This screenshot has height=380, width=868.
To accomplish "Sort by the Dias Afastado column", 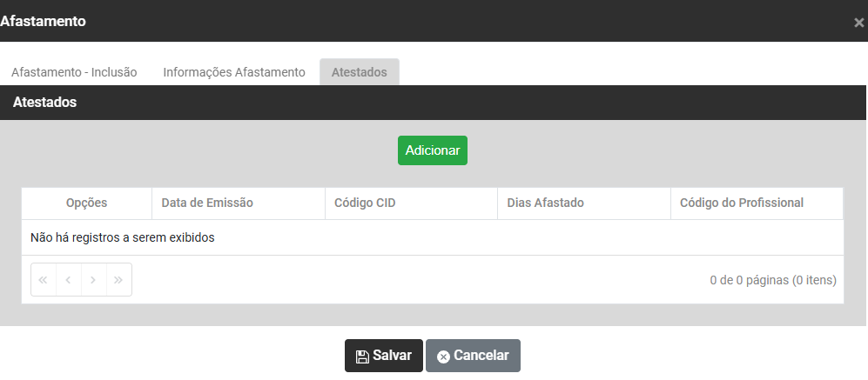I will (545, 203).
